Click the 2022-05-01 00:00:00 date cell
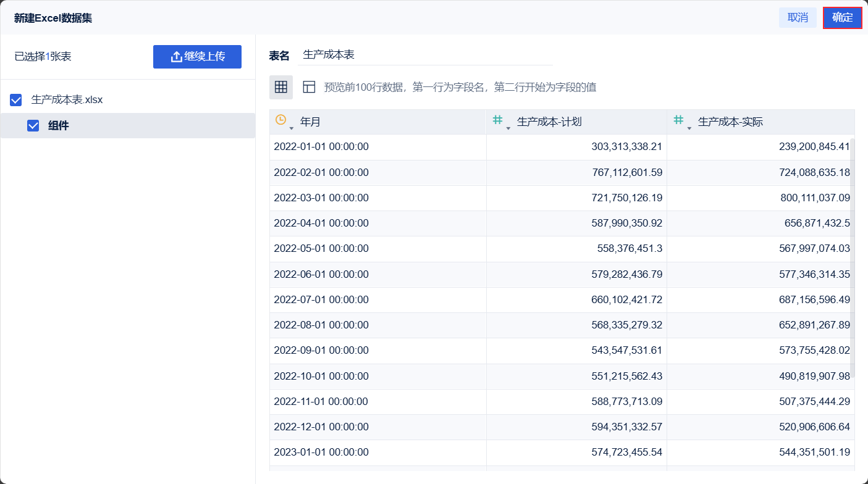The width and height of the screenshot is (868, 484). pyautogui.click(x=378, y=249)
